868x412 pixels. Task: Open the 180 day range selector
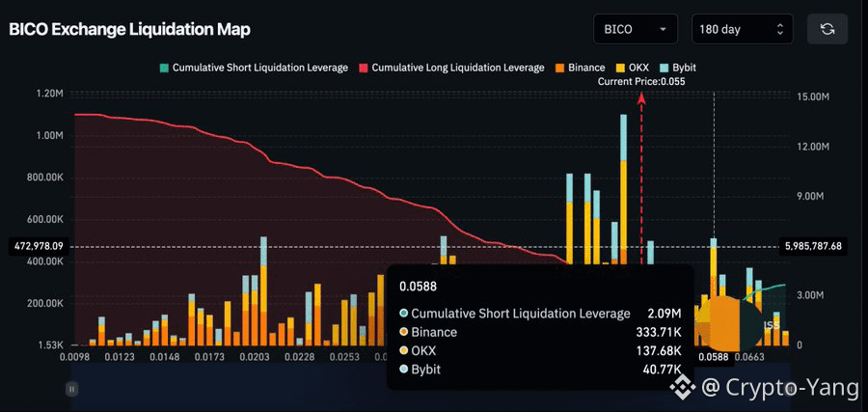[742, 29]
